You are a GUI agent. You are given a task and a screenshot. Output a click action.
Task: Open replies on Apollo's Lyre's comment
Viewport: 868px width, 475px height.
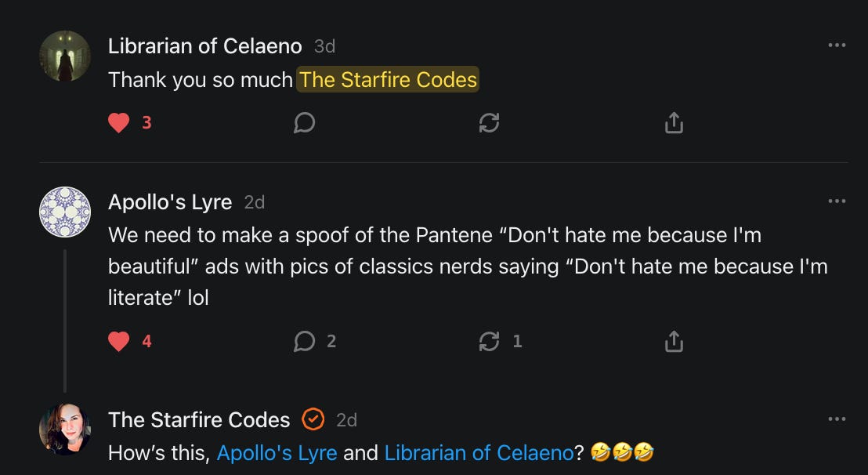tap(304, 341)
